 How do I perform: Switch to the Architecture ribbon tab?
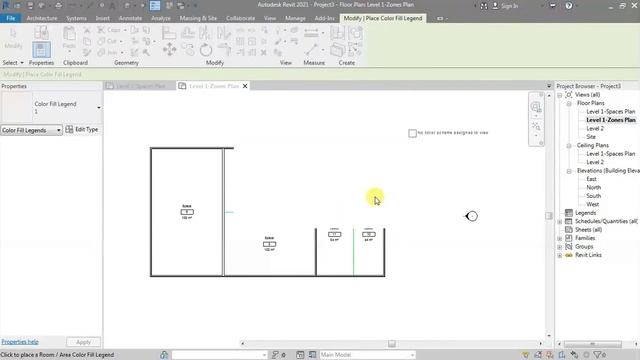(x=42, y=18)
